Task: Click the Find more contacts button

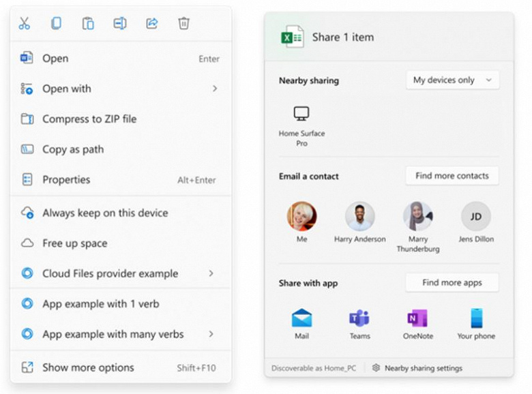Action: [452, 176]
